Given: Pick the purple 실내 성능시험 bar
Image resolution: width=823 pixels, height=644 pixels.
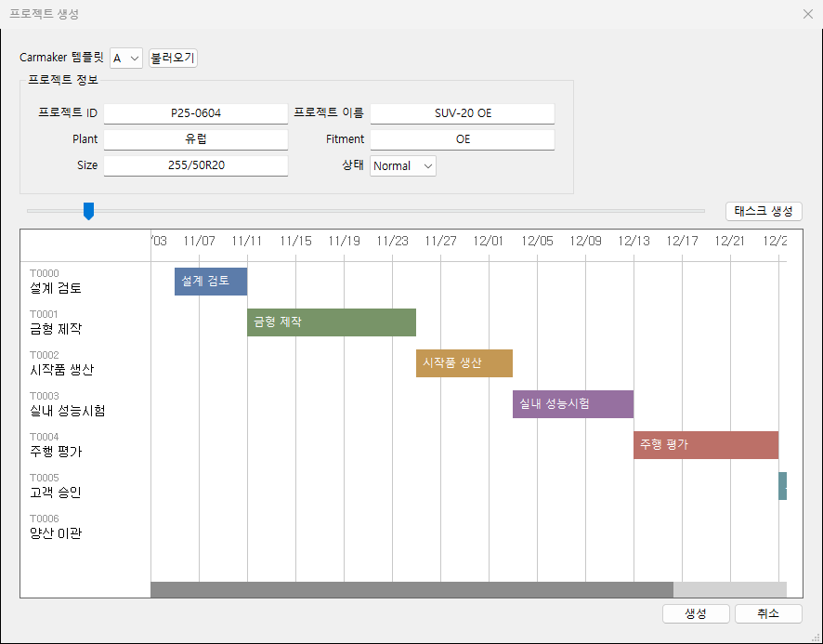Looking at the screenshot, I should point(573,404).
